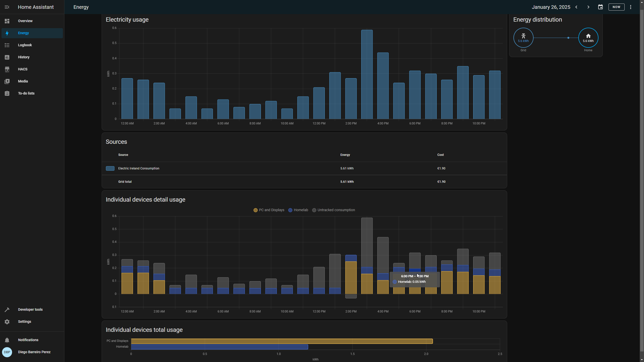Open History chart icon in sidebar
Screen dimensions: 644x362
click(x=7, y=57)
